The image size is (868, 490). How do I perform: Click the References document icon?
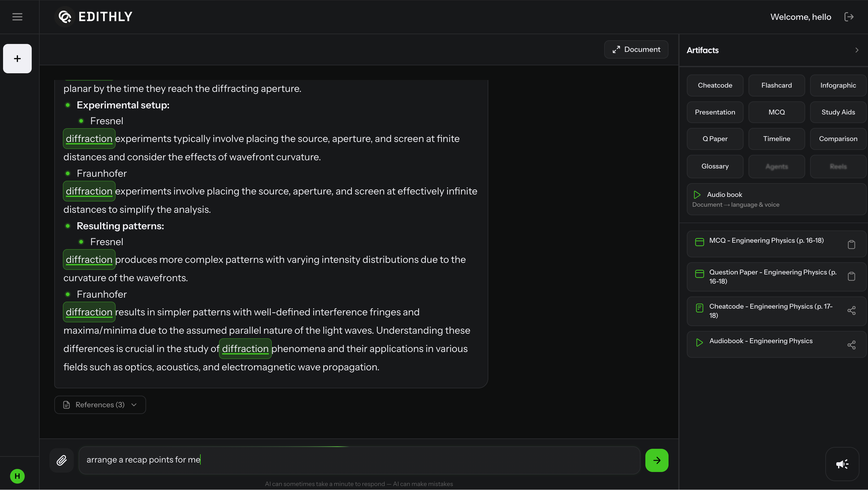[67, 405]
